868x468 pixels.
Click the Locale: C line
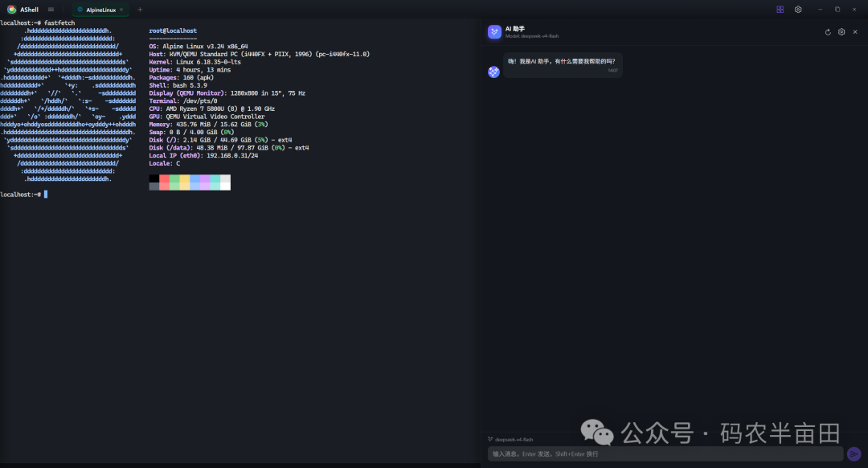[165, 163]
